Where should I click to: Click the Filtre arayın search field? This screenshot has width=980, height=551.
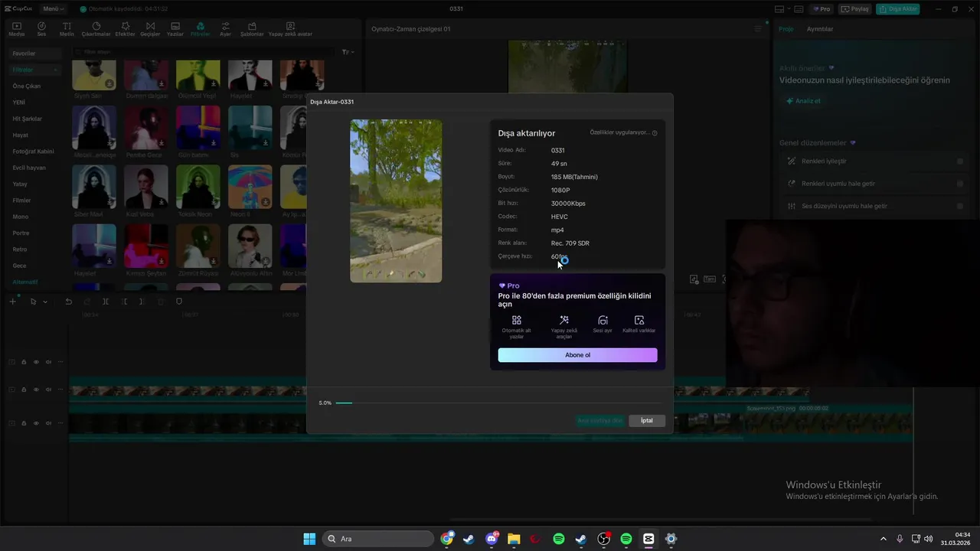(x=203, y=52)
